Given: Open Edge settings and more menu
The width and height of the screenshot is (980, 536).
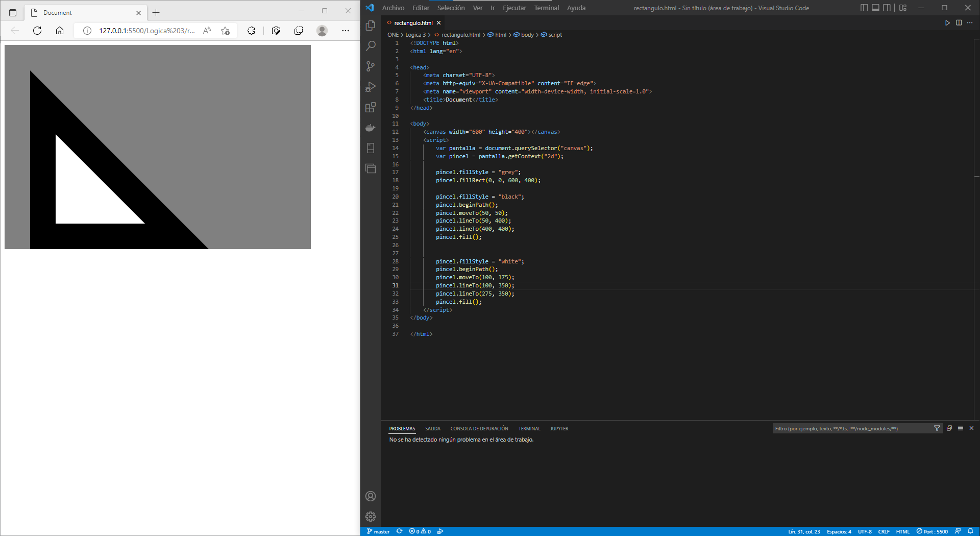Looking at the screenshot, I should [x=346, y=31].
